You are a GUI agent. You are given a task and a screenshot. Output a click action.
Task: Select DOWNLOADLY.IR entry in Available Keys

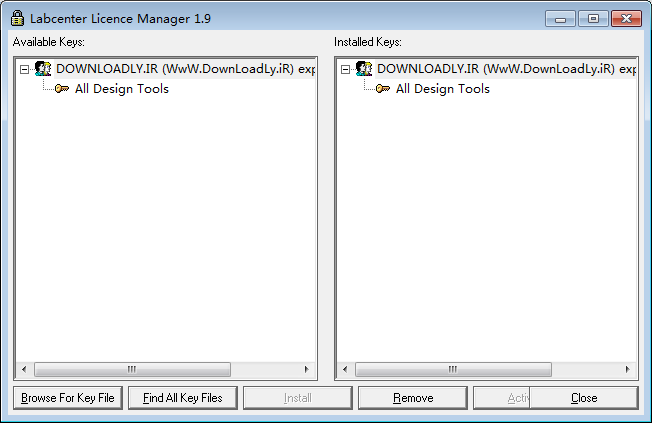point(185,69)
